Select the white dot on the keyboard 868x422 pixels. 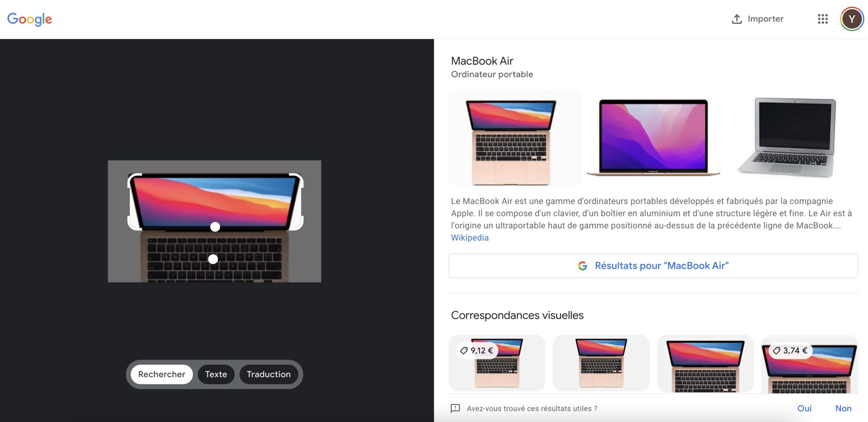click(x=213, y=259)
